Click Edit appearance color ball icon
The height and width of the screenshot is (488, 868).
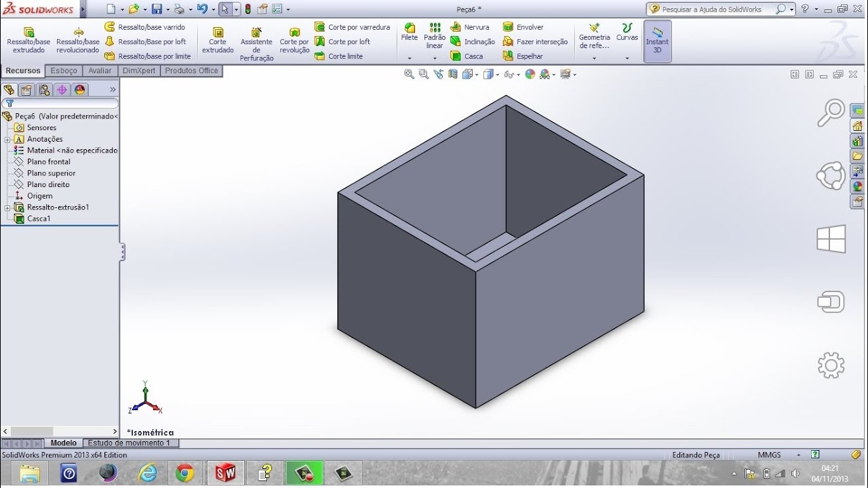(x=530, y=74)
